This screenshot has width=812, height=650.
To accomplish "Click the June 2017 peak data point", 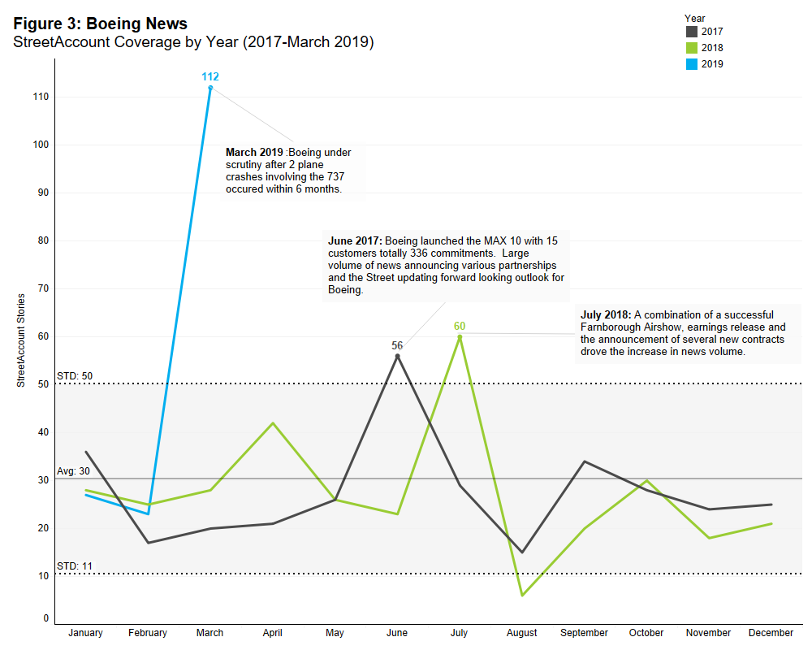I will [x=397, y=356].
